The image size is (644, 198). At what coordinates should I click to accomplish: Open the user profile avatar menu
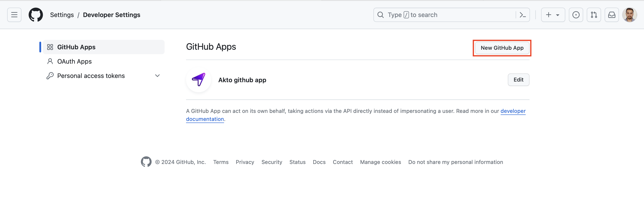(629, 15)
